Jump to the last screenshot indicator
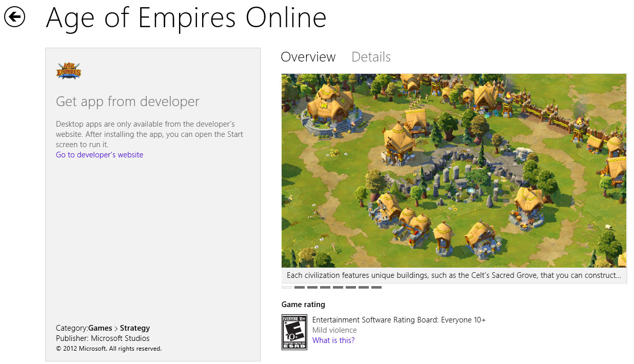The height and width of the screenshot is (364, 634). pos(377,288)
